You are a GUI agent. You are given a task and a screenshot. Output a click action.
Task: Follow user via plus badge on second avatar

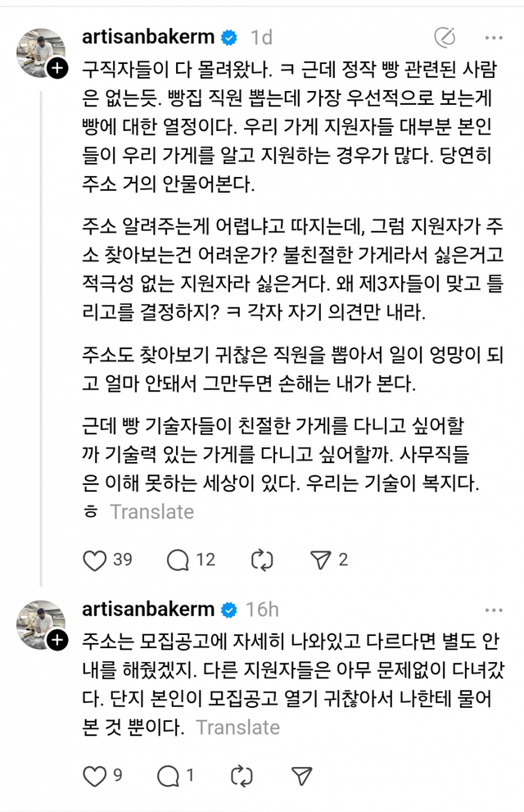pos(56,642)
